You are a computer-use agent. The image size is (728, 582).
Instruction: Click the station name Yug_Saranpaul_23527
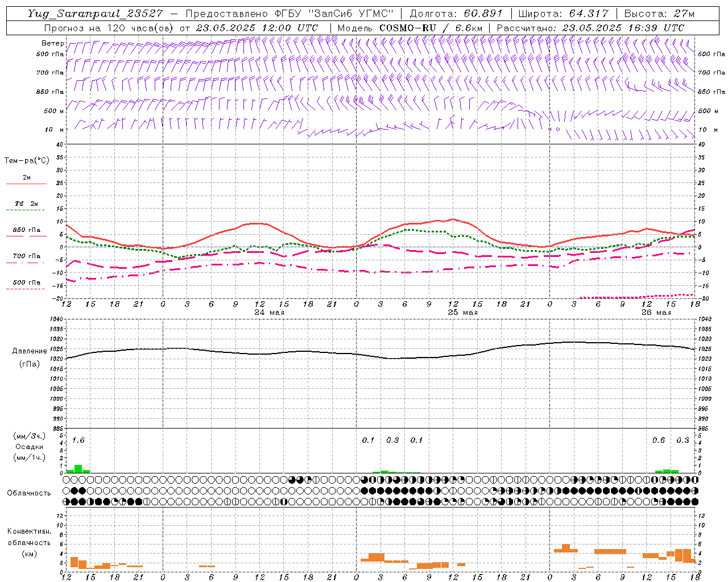(95, 14)
